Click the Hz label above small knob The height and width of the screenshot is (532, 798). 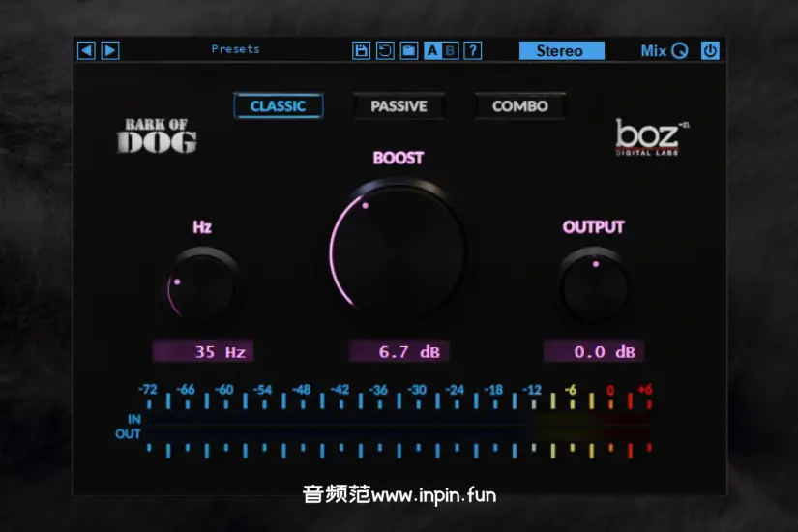coord(202,227)
